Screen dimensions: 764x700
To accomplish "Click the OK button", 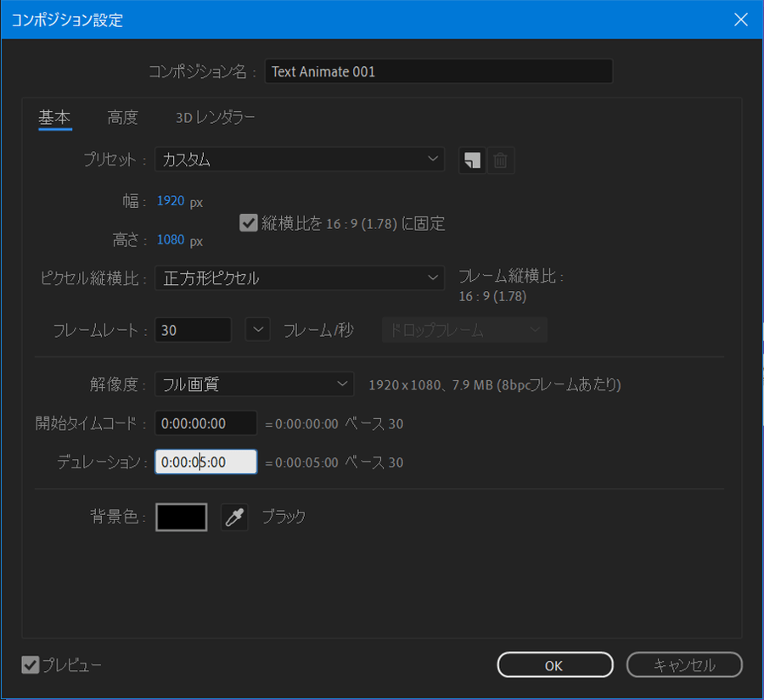I will click(x=555, y=665).
